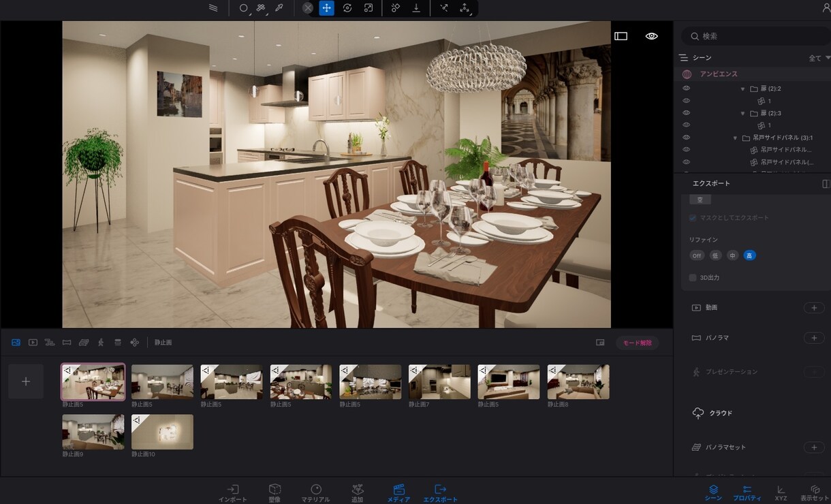831x504 pixels.
Task: Add 動画 export with plus button
Action: [x=814, y=308]
